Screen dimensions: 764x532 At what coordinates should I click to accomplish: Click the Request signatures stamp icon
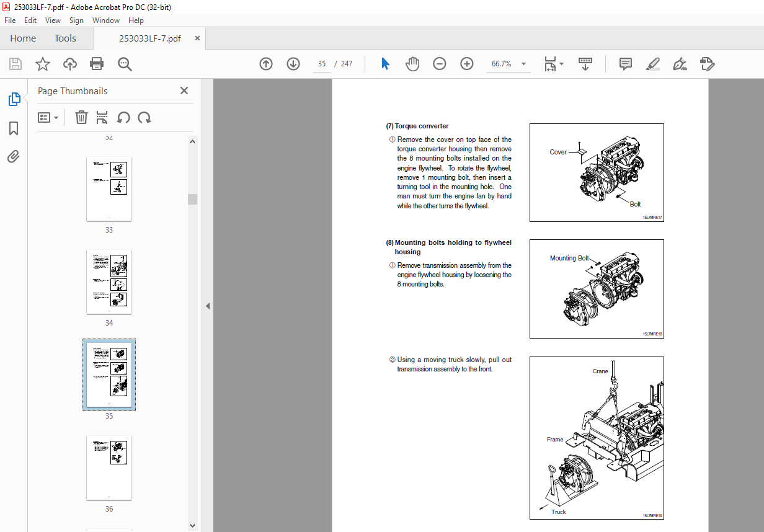[708, 64]
